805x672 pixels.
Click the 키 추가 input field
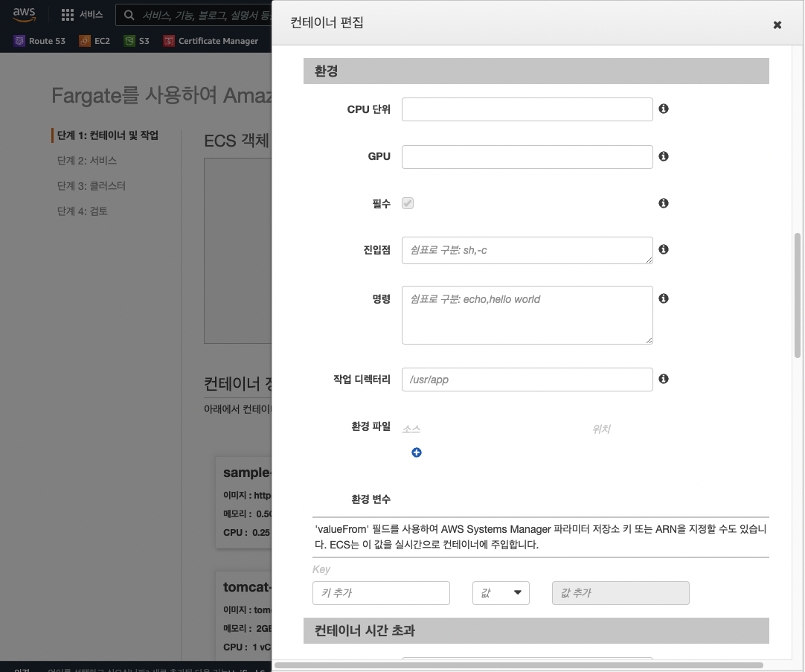pyautogui.click(x=381, y=593)
